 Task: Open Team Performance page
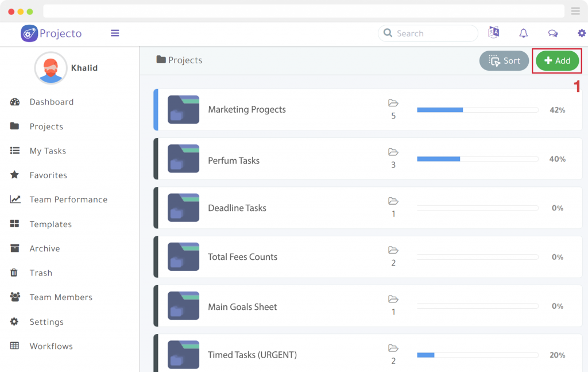coord(69,200)
